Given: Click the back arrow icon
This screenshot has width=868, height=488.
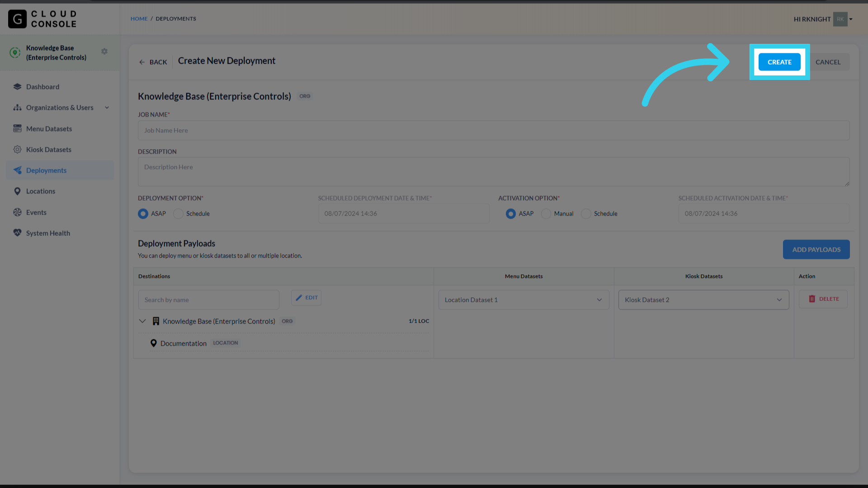Looking at the screenshot, I should point(142,62).
